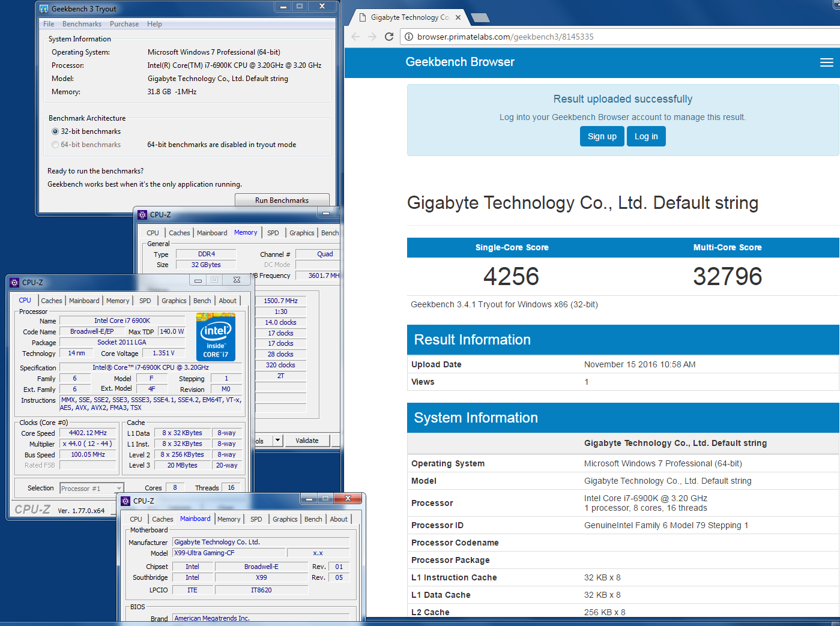The height and width of the screenshot is (626, 840).
Task: Close the CPU-Z Mainboard window
Action: click(348, 498)
